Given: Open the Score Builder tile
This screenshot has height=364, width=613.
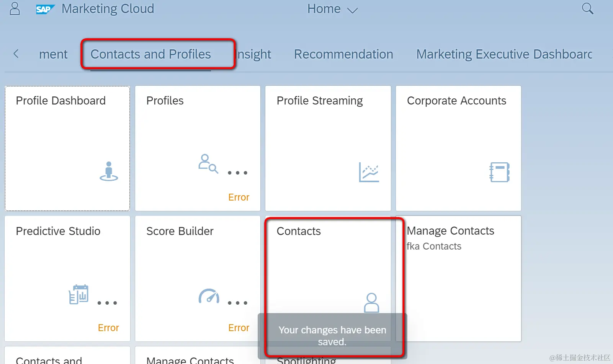Looking at the screenshot, I should click(x=198, y=279).
